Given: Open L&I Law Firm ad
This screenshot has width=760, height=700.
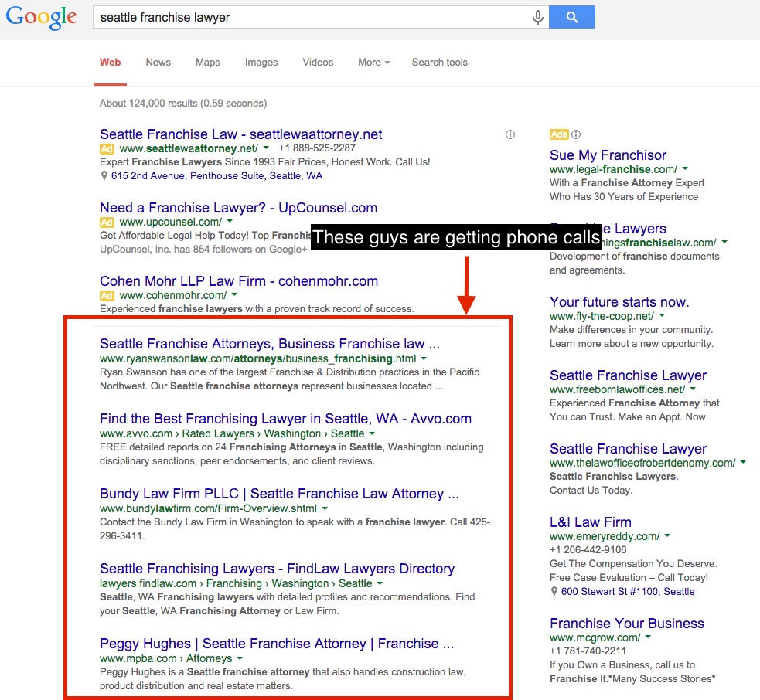Looking at the screenshot, I should (x=591, y=522).
